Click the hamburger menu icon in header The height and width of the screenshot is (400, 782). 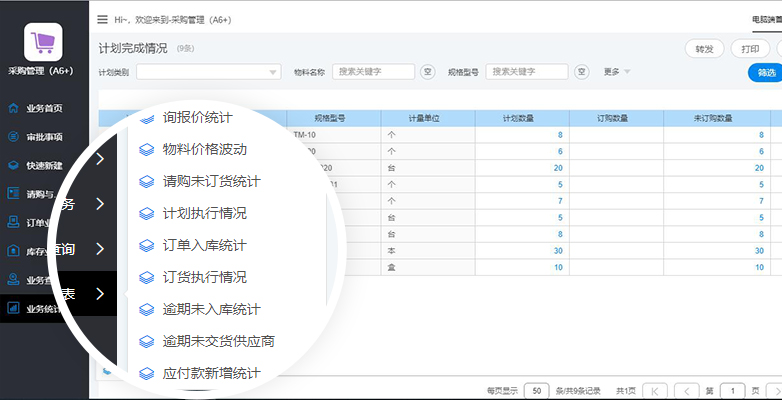pyautogui.click(x=102, y=19)
